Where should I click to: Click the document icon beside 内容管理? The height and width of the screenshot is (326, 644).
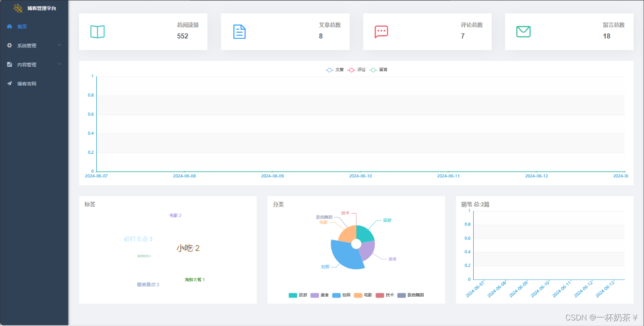9,65
